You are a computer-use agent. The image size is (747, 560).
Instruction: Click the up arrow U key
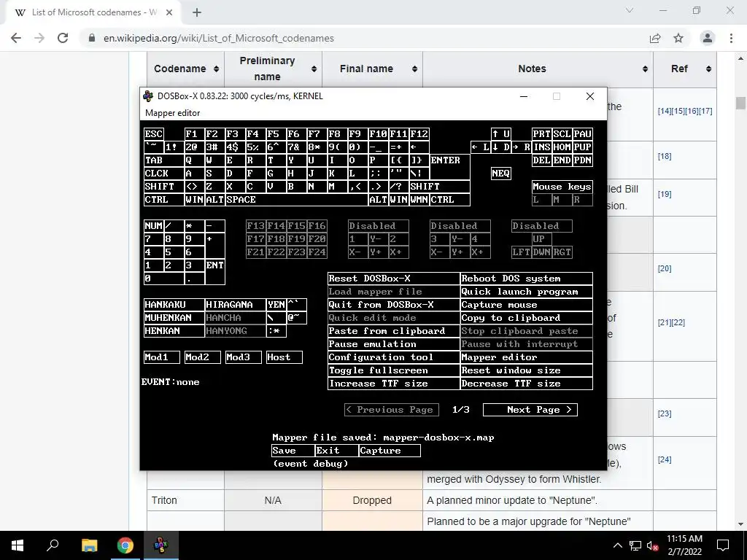500,134
